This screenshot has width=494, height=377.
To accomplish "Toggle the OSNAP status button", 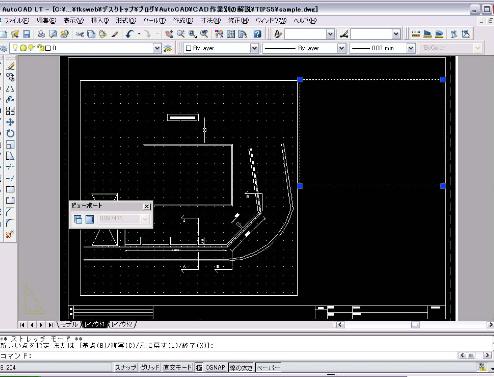I will click(215, 367).
